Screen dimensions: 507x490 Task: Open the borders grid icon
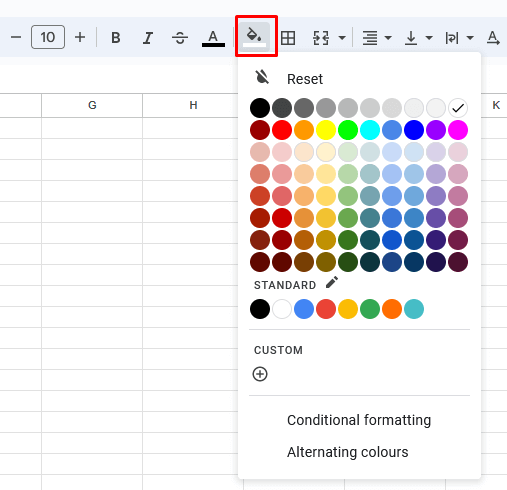point(288,38)
